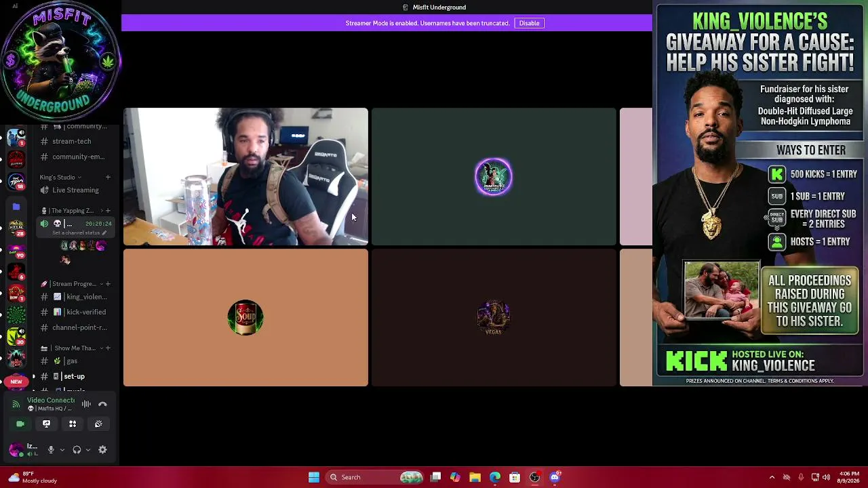Open File Explorer from the taskbar
This screenshot has width=868, height=488.
pos(475,477)
